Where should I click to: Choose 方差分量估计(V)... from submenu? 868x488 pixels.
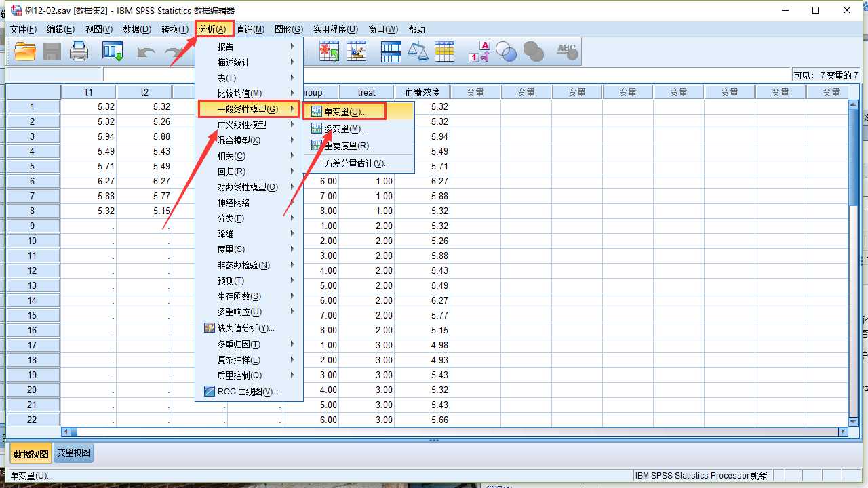358,164
